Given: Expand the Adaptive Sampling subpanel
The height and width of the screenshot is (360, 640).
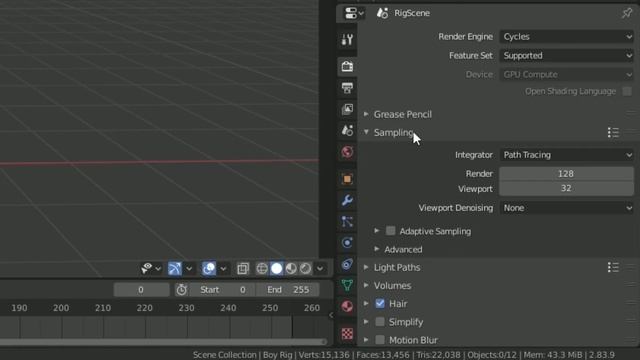Looking at the screenshot, I should 377,231.
